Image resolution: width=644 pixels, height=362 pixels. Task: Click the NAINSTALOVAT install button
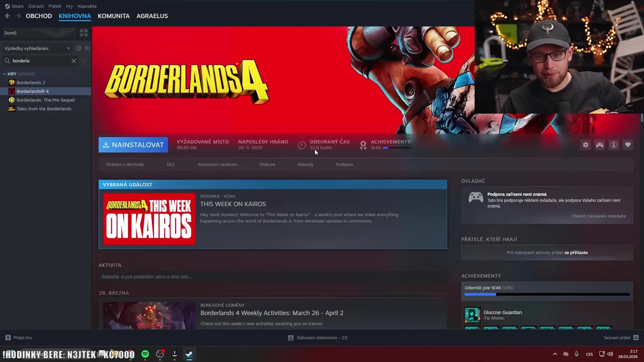pos(133,145)
